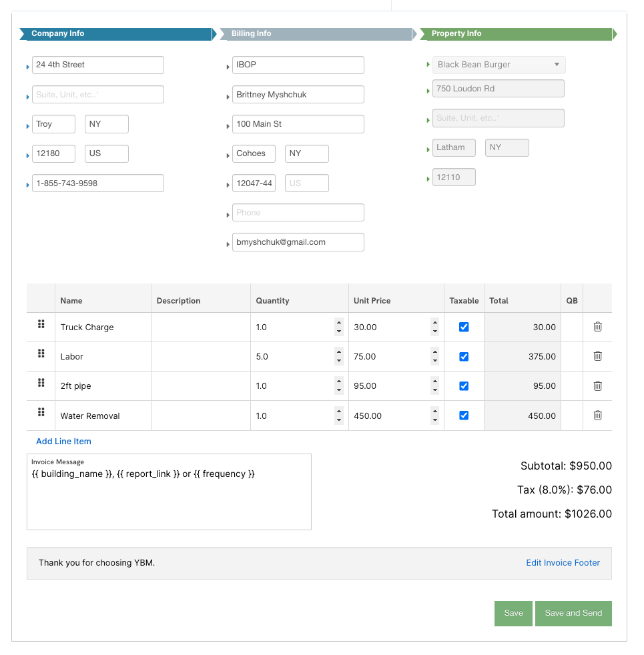Select the Property Info section header

tap(516, 34)
